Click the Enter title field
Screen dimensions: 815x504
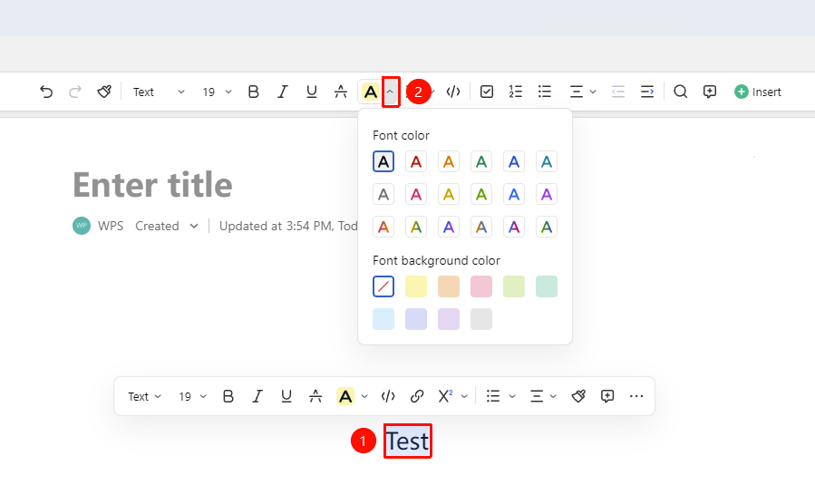click(x=152, y=185)
